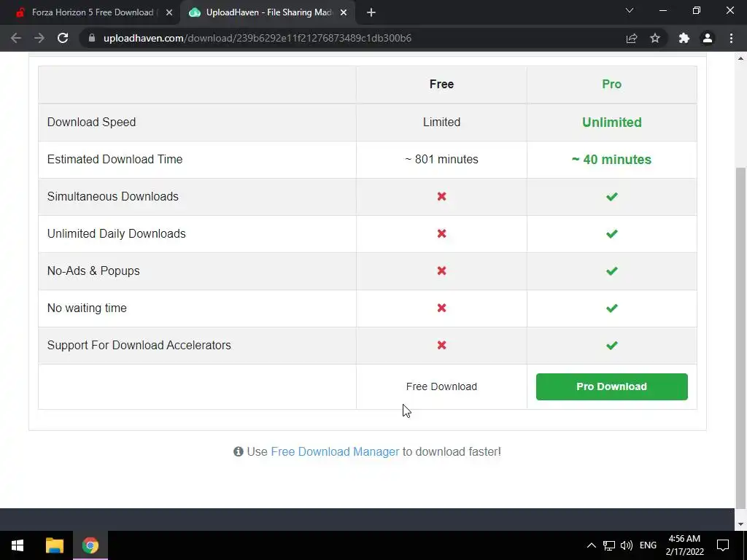Click the '~ 801 minutes' cell
The width and height of the screenshot is (747, 560).
441,159
